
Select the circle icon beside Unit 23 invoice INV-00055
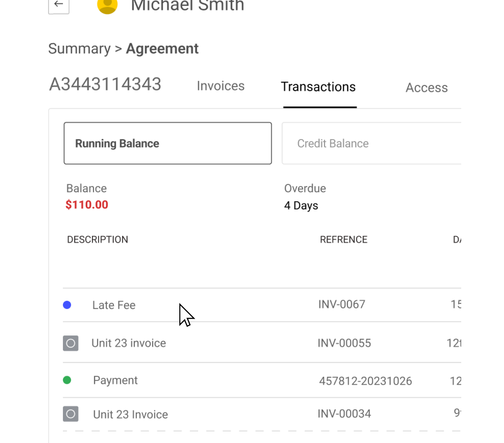70,343
